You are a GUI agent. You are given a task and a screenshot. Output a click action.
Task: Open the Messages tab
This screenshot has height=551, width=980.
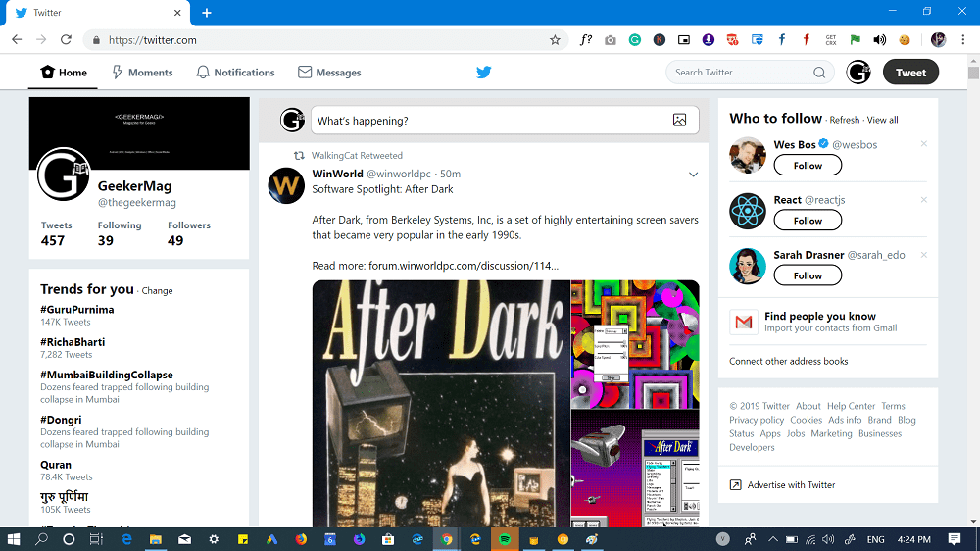pos(329,73)
